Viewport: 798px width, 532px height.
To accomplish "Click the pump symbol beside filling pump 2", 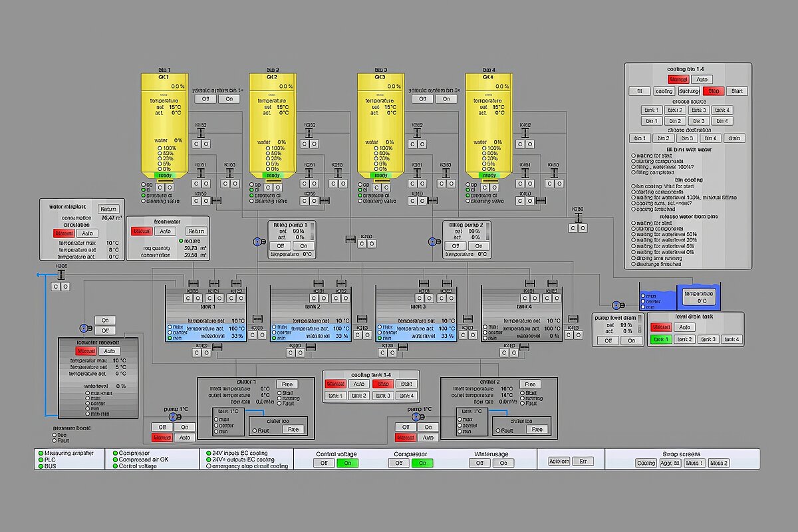I will [432, 243].
